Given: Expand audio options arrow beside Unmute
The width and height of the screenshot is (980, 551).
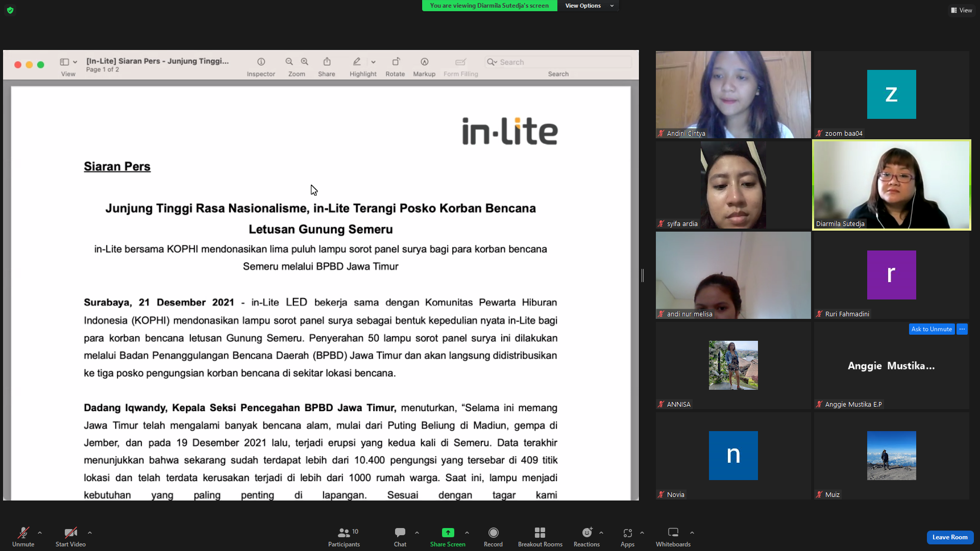Looking at the screenshot, I should [x=40, y=533].
